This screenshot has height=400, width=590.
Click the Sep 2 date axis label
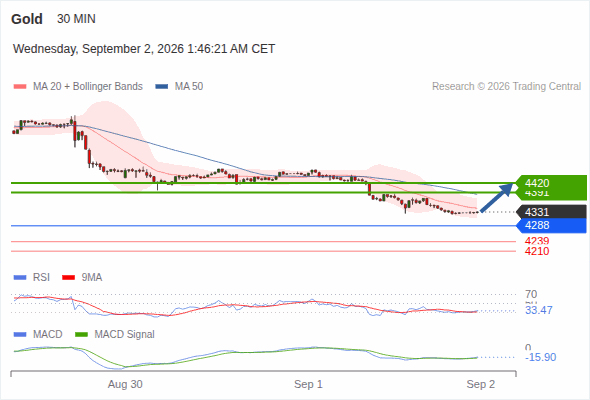(x=481, y=384)
